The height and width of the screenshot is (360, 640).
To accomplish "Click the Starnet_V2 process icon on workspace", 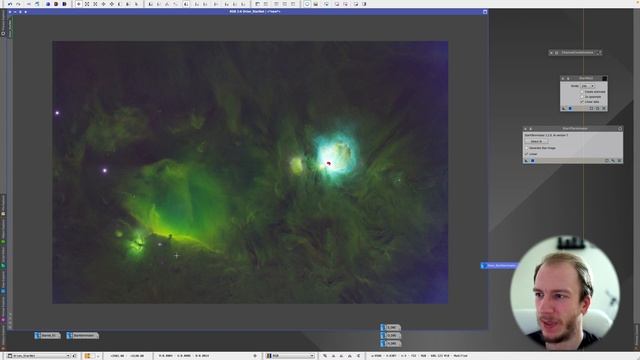I will [x=47, y=336].
